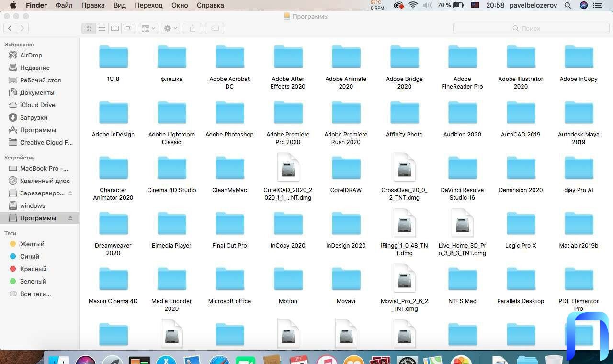Open the Окно menu
Viewport: 613px width, 364px height.
pos(180,5)
